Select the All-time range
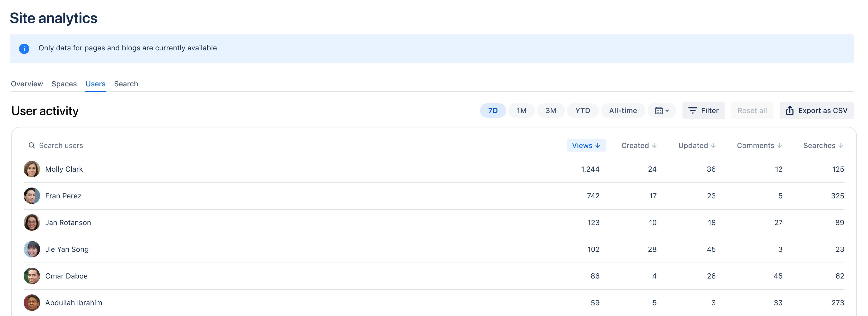Viewport: 868px width, 316px height. [623, 110]
